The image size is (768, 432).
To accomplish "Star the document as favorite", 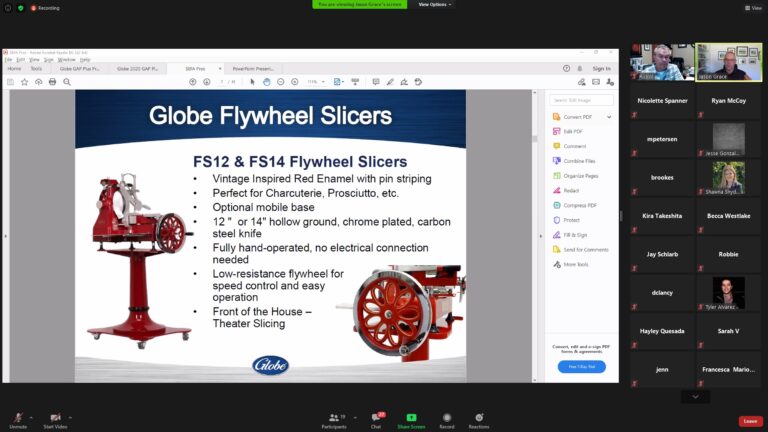I will pos(24,82).
